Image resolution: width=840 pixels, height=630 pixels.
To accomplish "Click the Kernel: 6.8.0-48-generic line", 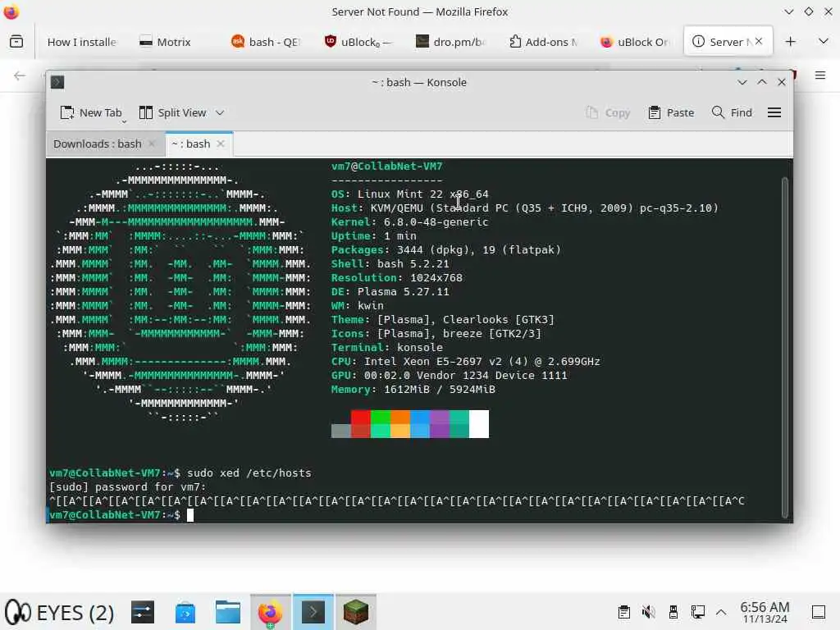I will click(x=410, y=221).
